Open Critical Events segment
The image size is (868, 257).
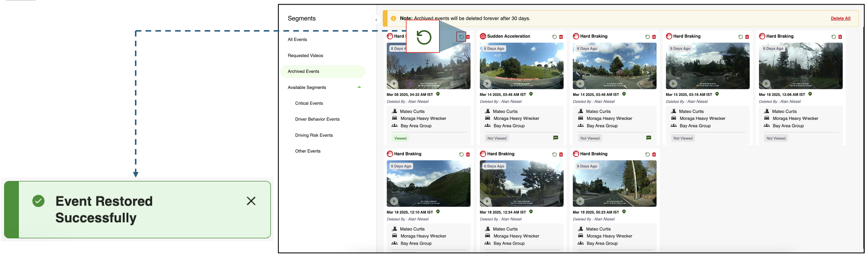click(x=309, y=103)
